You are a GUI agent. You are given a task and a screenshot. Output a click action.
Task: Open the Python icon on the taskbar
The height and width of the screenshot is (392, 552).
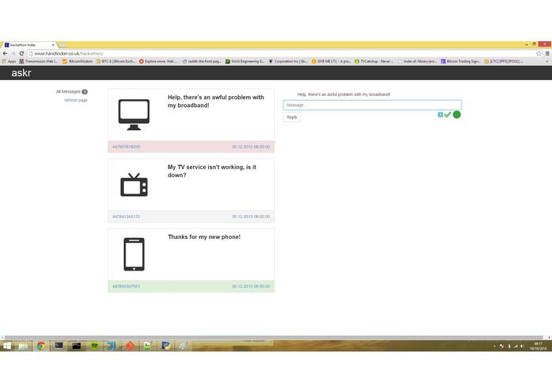[x=166, y=346]
